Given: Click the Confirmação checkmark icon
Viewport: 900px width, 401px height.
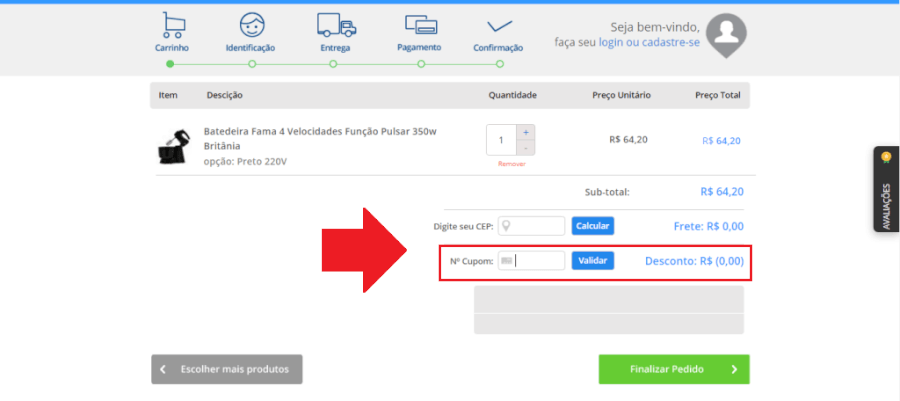Looking at the screenshot, I should point(498,24).
